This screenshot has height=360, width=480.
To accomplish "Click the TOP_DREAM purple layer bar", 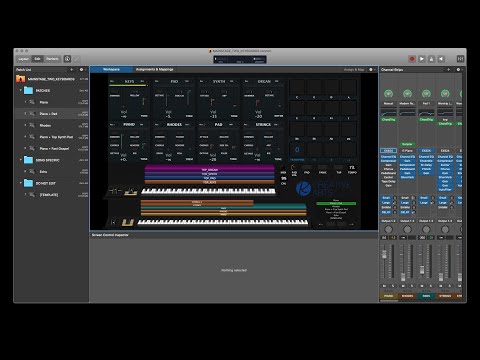I will tap(210, 169).
